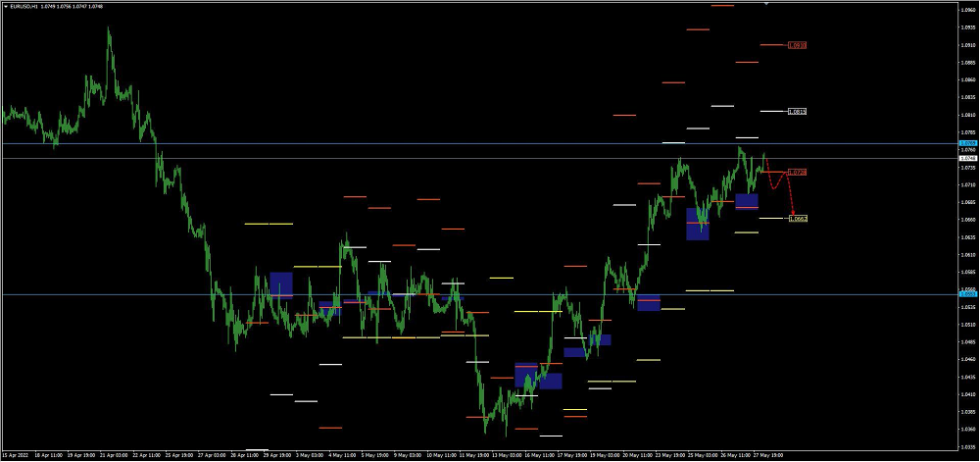980x462 pixels.
Task: Select the red 1.0910 level price label
Action: click(798, 45)
